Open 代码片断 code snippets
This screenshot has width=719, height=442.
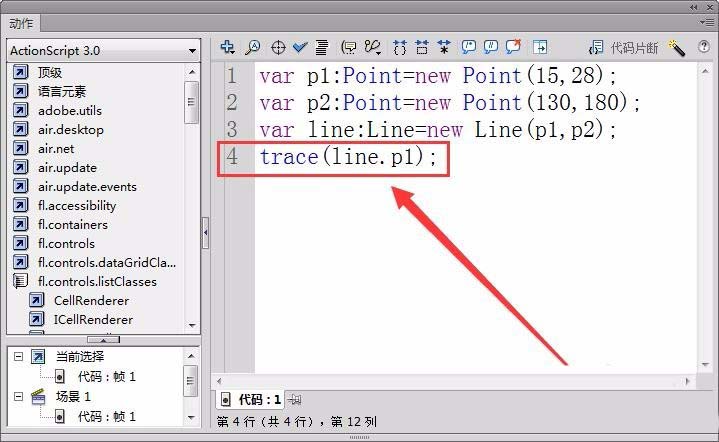[624, 48]
